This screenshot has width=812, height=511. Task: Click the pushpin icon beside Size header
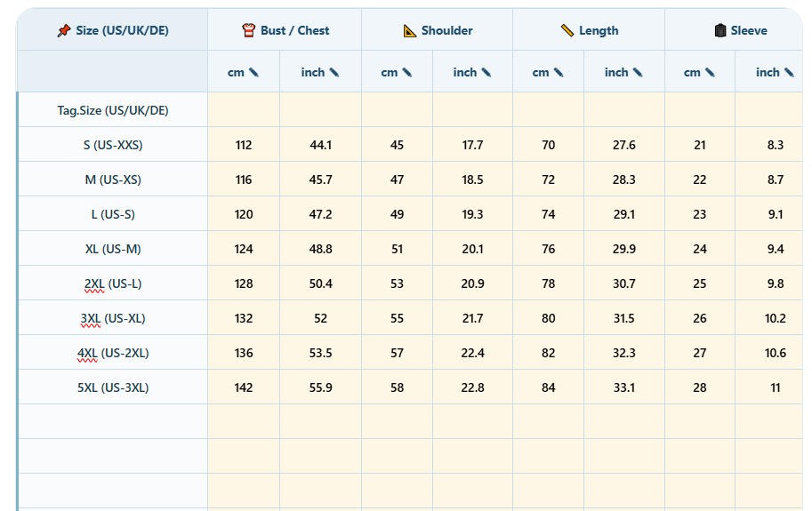(64, 30)
